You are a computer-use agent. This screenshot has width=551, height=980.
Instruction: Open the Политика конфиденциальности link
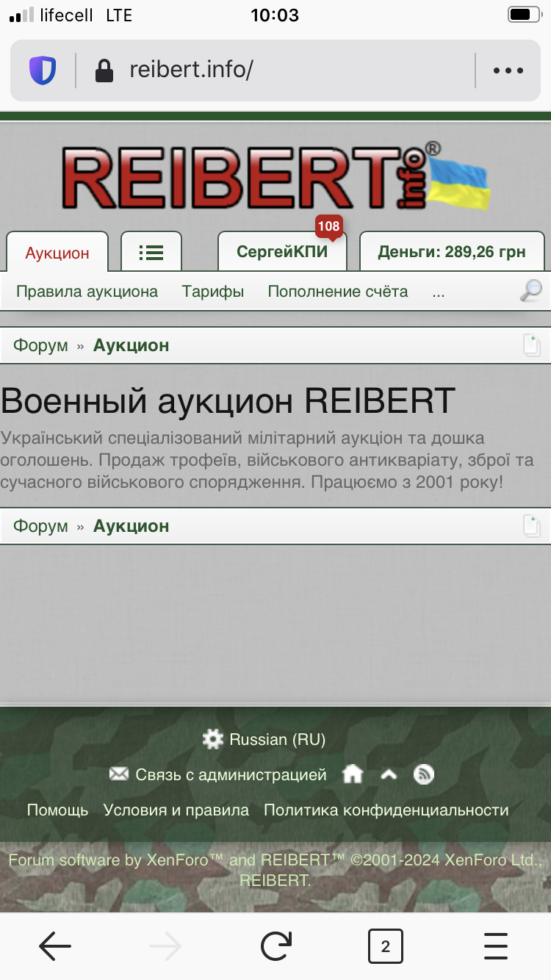coord(386,810)
